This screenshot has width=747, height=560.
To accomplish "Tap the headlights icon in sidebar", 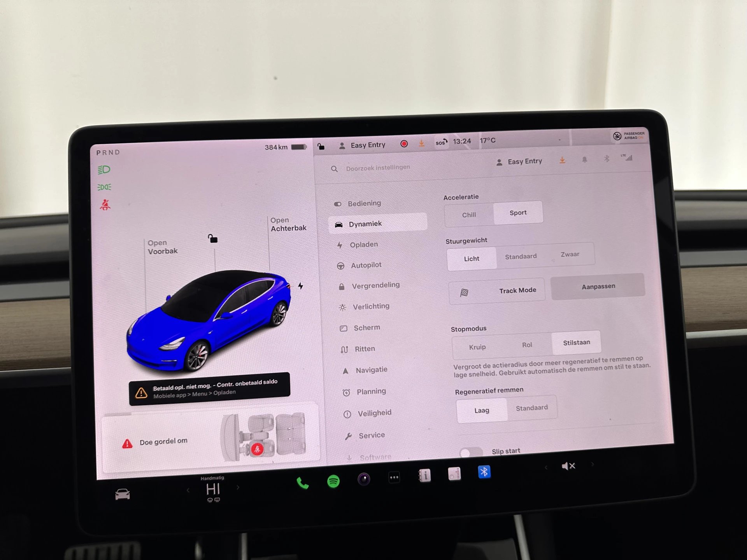I will tap(104, 170).
